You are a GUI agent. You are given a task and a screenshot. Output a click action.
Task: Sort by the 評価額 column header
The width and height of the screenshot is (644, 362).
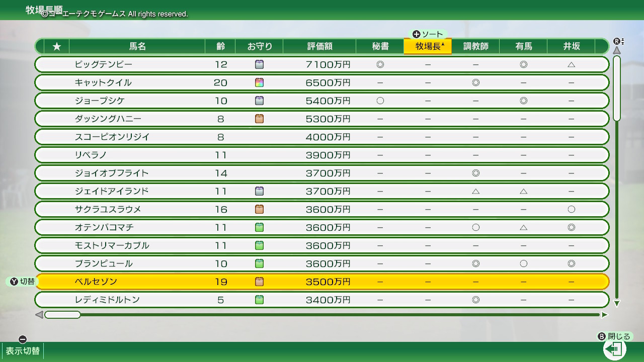(319, 46)
